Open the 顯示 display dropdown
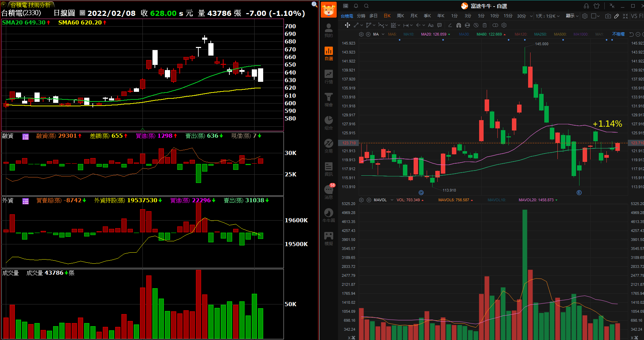This screenshot has width=644, height=340. 572,16
